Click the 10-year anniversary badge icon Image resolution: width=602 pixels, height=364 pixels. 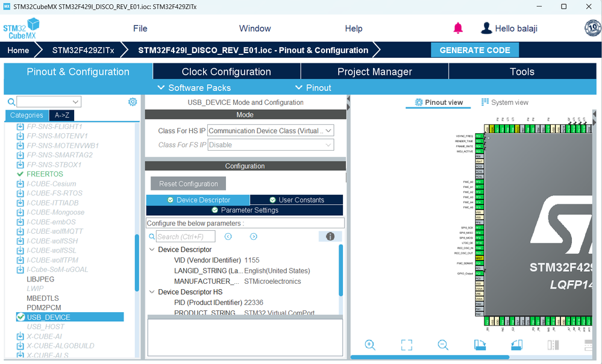[592, 28]
